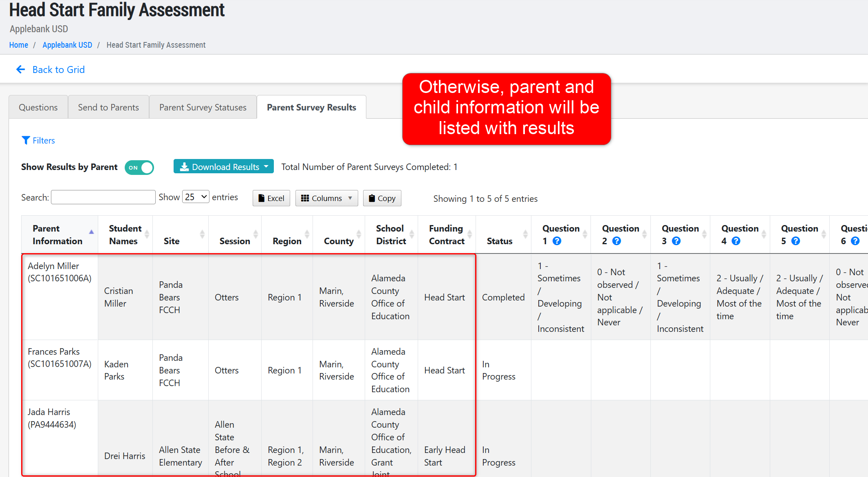Click the Filters funnel icon

tap(26, 140)
